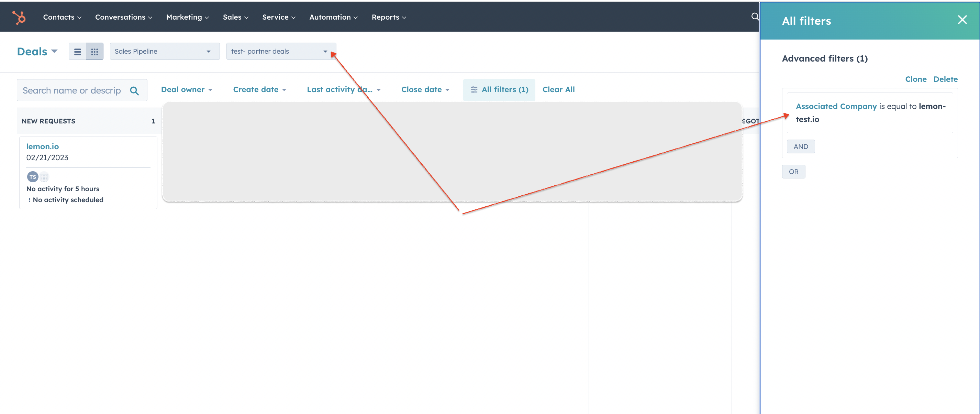Open the Sales Pipeline dropdown
This screenshot has width=980, height=414.
164,52
